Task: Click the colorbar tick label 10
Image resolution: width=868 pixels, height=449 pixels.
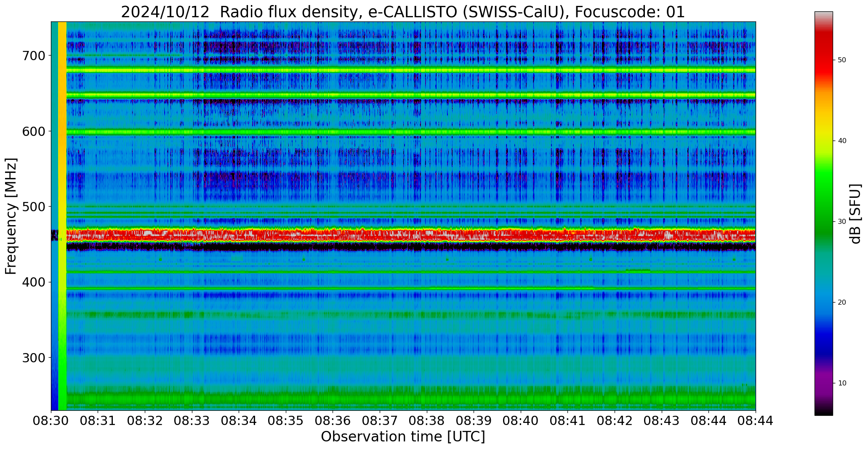Action: pyautogui.click(x=842, y=383)
